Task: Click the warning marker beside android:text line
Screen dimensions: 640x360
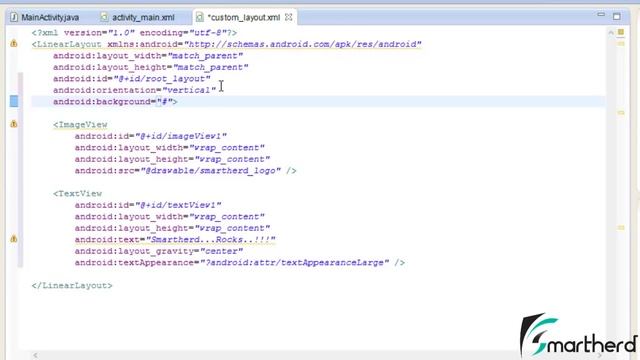Action: (x=13, y=239)
